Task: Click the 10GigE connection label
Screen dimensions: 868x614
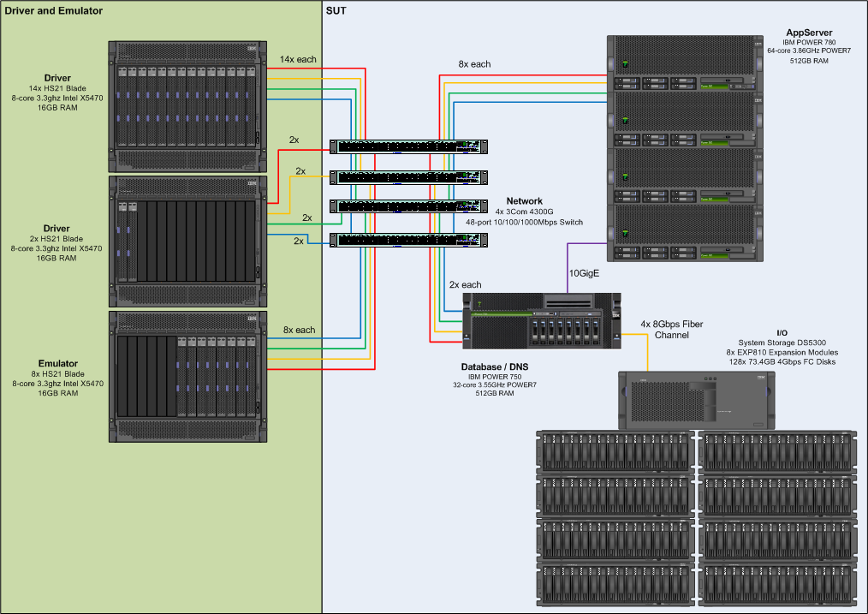Action: [586, 273]
